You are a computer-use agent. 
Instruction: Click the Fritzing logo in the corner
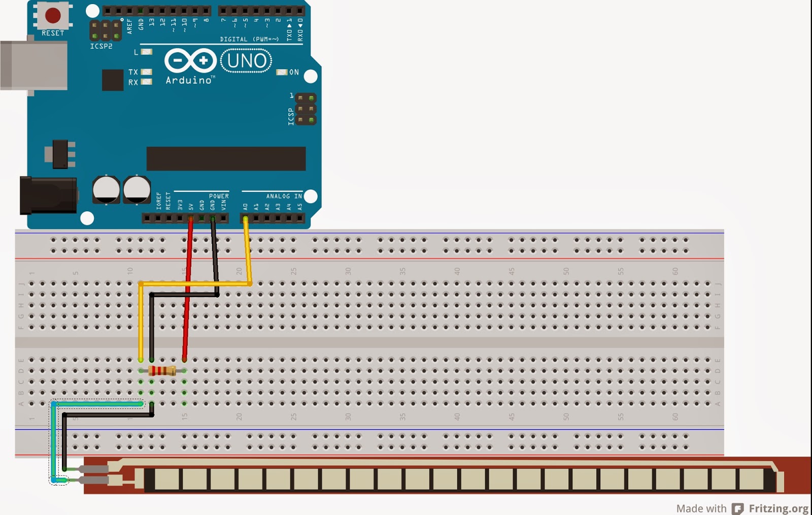739,508
